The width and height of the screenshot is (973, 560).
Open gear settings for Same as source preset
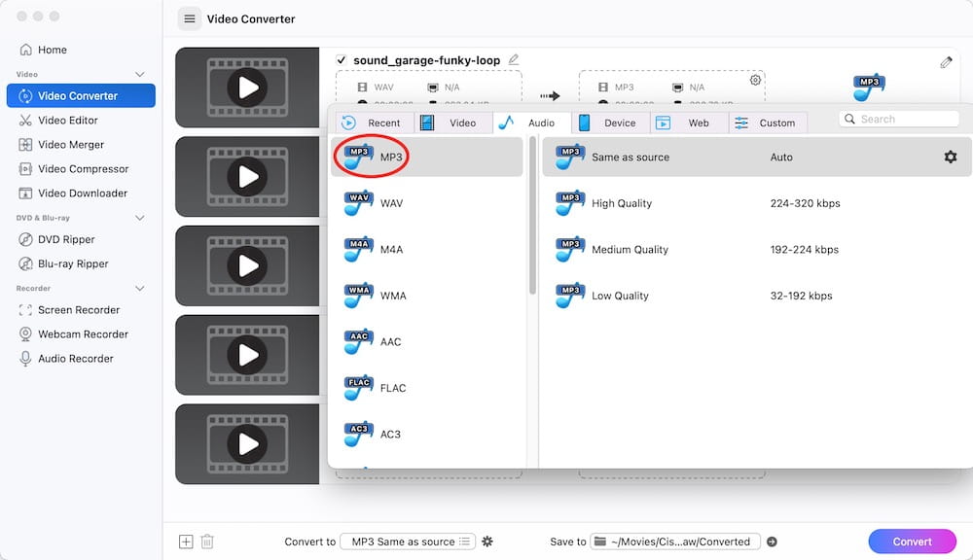point(950,157)
